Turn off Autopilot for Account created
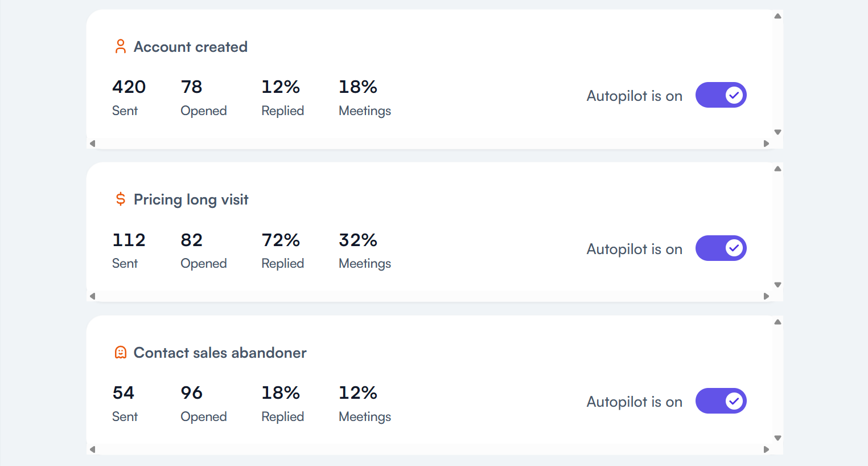The width and height of the screenshot is (868, 466). tap(721, 95)
